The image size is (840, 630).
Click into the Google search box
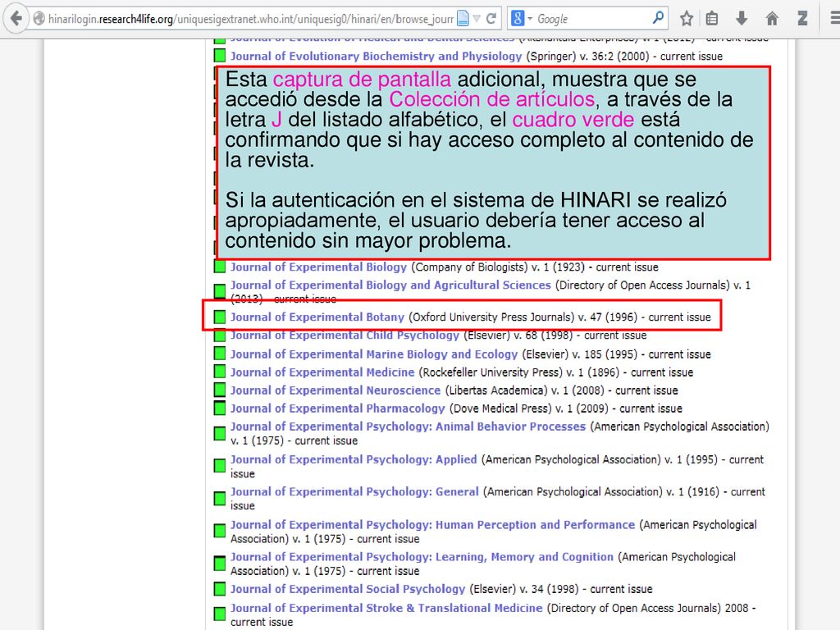point(592,19)
